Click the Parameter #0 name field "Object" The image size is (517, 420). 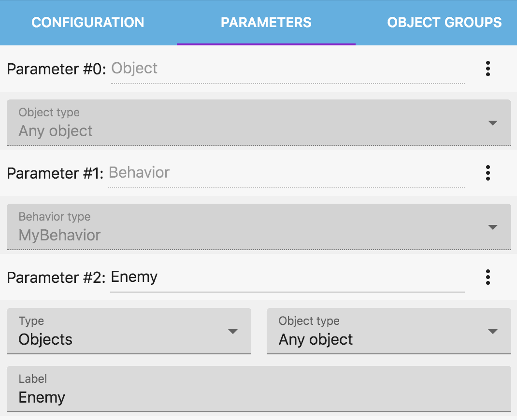(x=287, y=69)
